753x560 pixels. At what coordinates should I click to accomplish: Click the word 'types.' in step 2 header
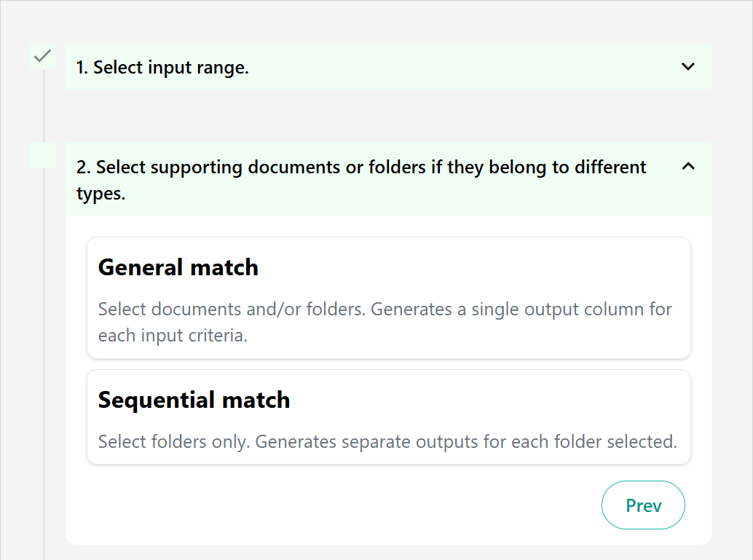(100, 194)
